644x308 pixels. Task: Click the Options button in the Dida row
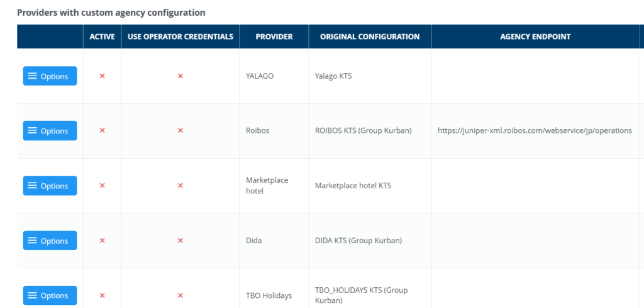(50, 241)
